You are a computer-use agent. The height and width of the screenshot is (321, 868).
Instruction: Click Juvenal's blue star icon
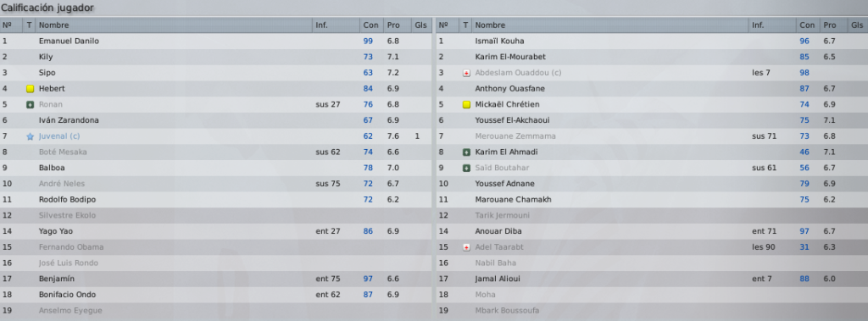(x=30, y=136)
